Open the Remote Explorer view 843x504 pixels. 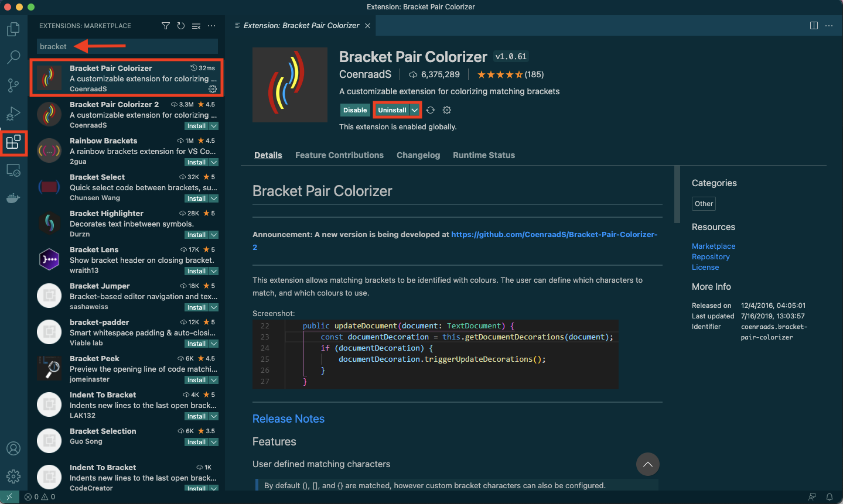pyautogui.click(x=13, y=170)
